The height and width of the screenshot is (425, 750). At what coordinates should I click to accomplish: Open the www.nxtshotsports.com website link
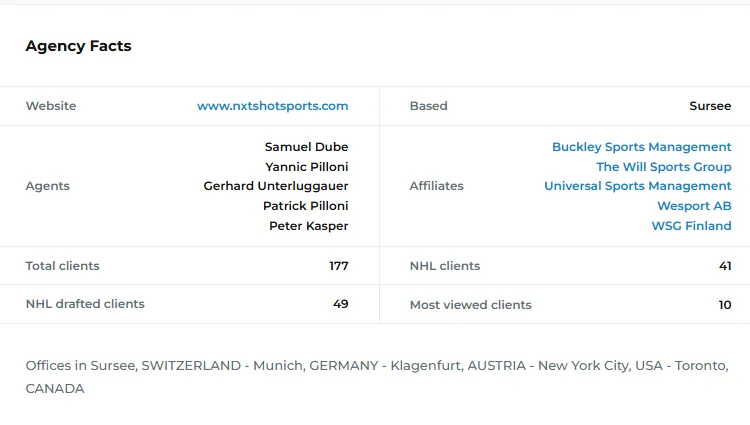pos(272,106)
